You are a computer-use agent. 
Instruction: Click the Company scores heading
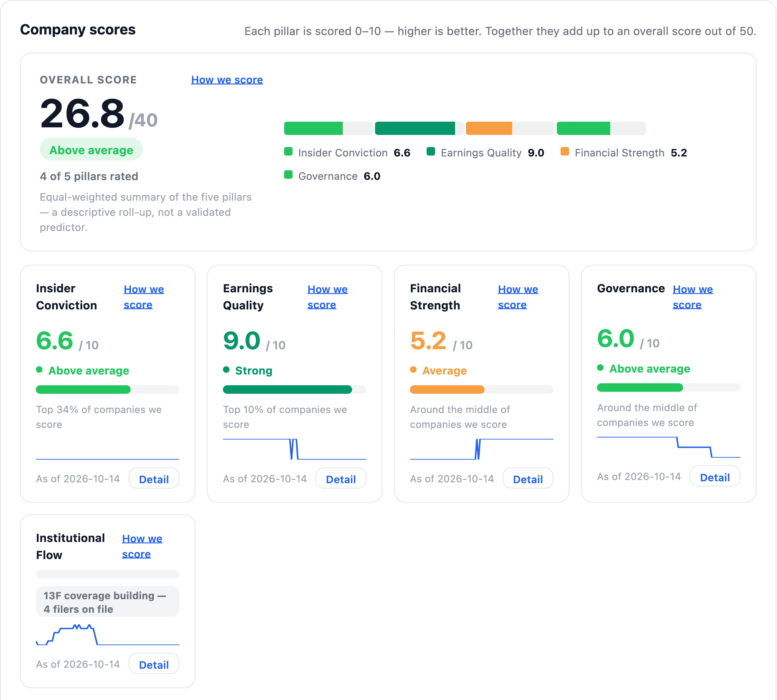click(78, 30)
